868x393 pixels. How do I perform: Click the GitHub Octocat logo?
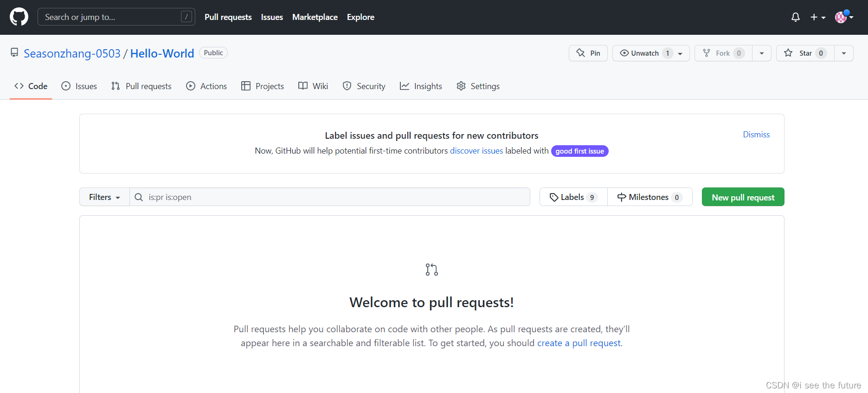click(19, 17)
